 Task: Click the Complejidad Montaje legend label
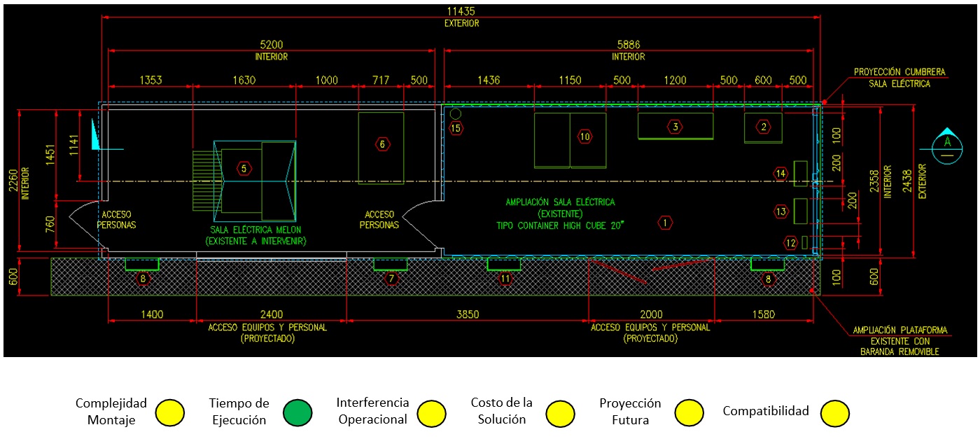[x=111, y=412]
